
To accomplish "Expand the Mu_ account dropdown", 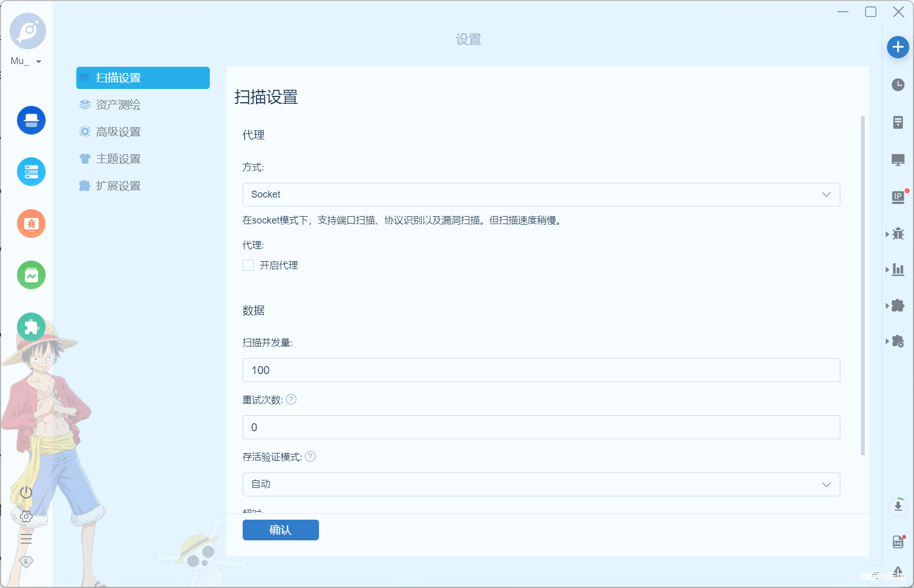I will (38, 61).
